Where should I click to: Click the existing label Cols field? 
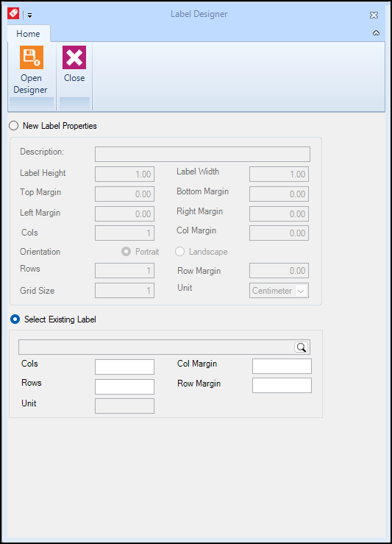(124, 367)
